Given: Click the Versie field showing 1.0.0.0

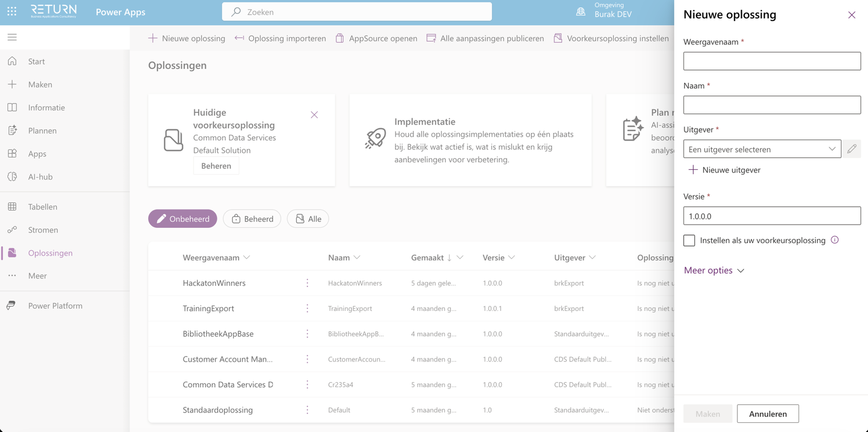Looking at the screenshot, I should point(772,216).
